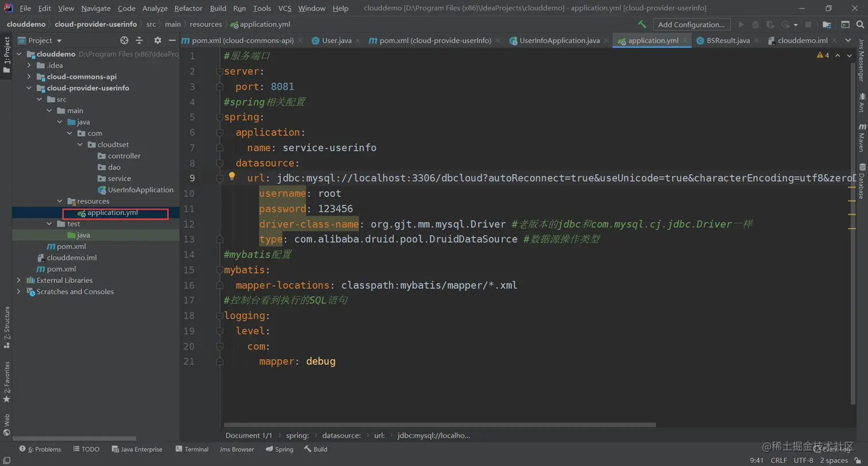Click the CRLF line separator widget
The height and width of the screenshot is (466, 868).
click(778, 460)
